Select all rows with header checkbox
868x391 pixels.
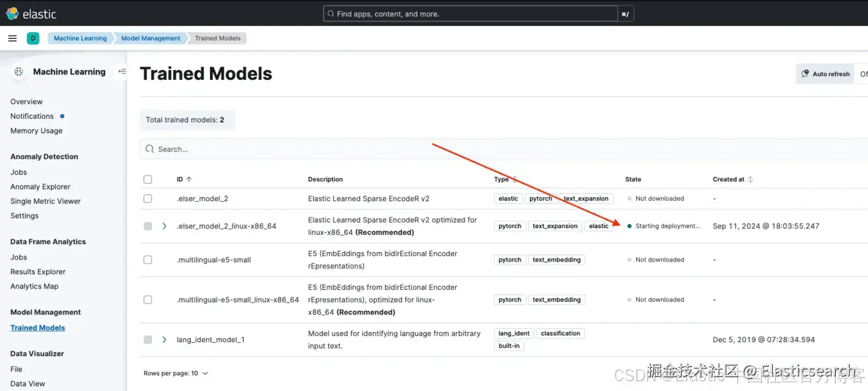(x=148, y=179)
